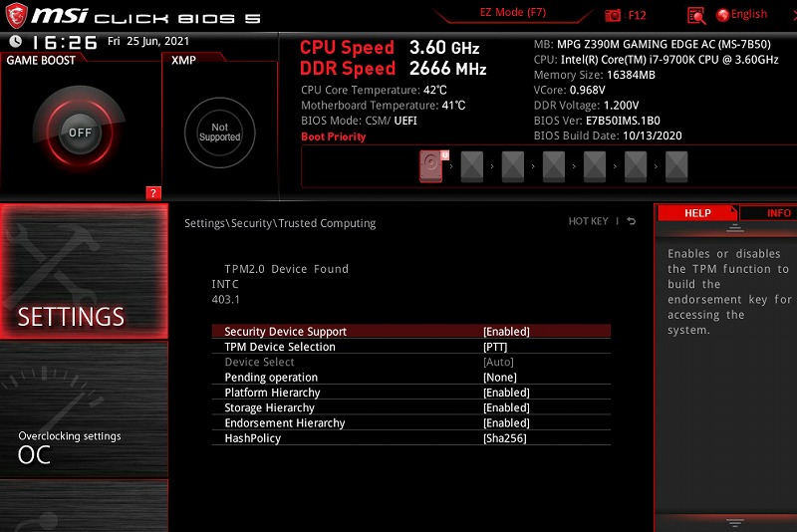The image size is (797, 532).
Task: Select the Storage Hierarchy row
Action: 411,408
